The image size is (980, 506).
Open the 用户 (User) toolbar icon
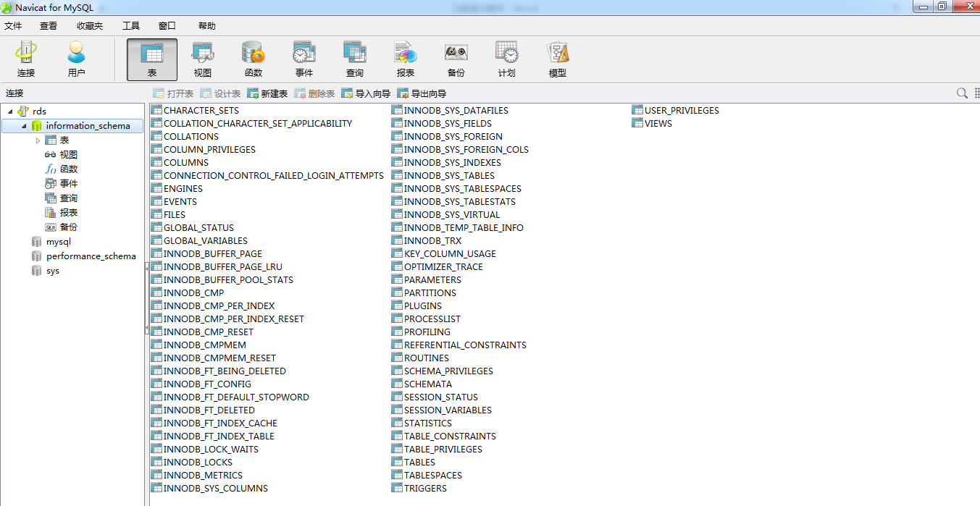click(76, 59)
